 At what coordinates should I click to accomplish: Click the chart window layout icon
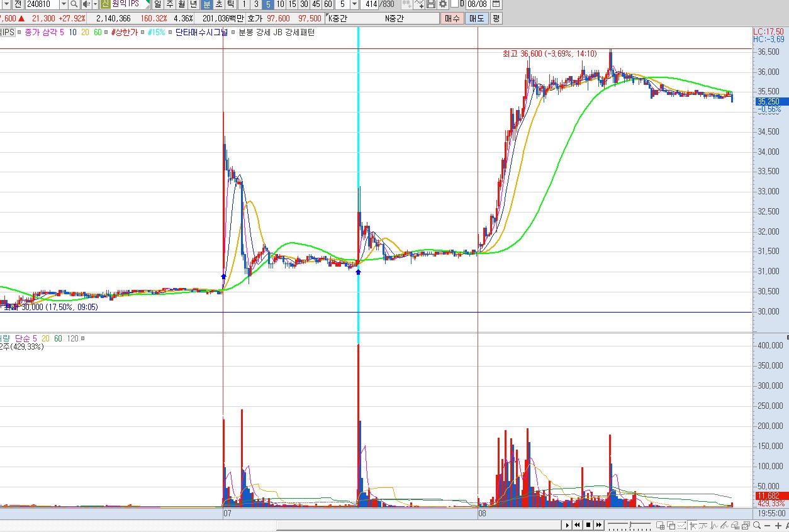[x=746, y=526]
